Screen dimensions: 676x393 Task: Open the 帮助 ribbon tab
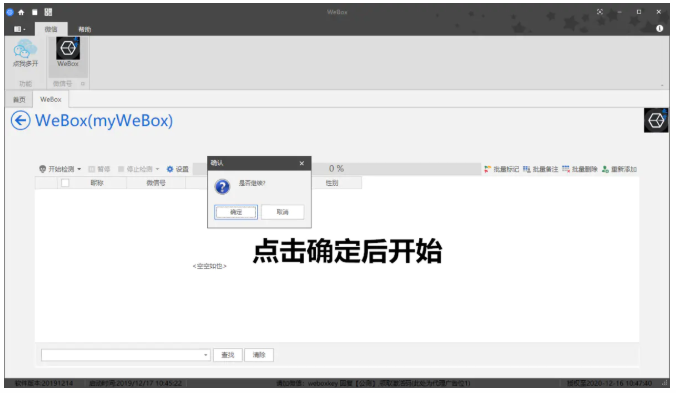pos(84,29)
